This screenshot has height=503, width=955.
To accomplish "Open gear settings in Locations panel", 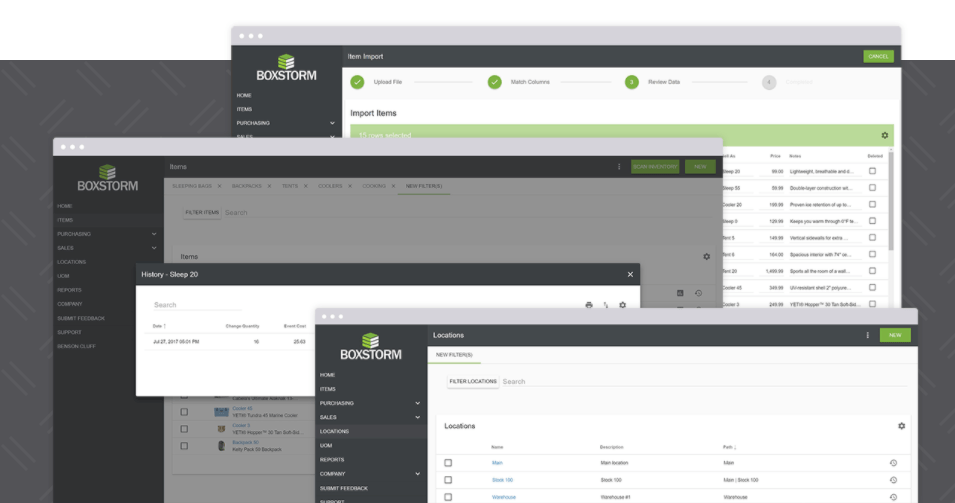I will [x=901, y=426].
